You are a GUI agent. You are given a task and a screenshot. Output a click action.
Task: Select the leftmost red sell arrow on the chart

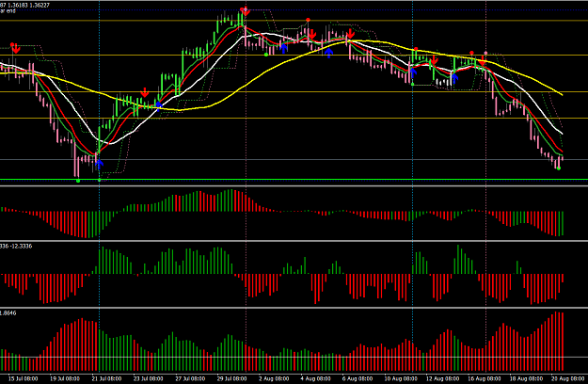(16, 49)
